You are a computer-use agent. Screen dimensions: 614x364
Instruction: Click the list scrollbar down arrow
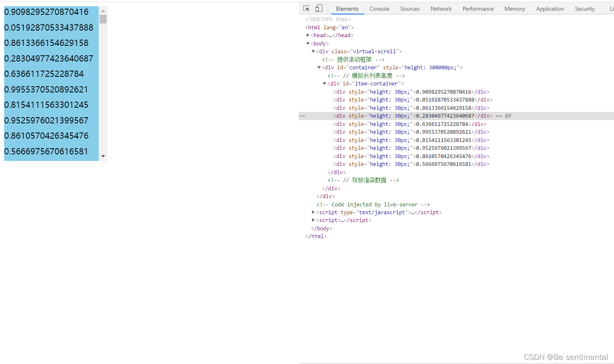tap(103, 156)
